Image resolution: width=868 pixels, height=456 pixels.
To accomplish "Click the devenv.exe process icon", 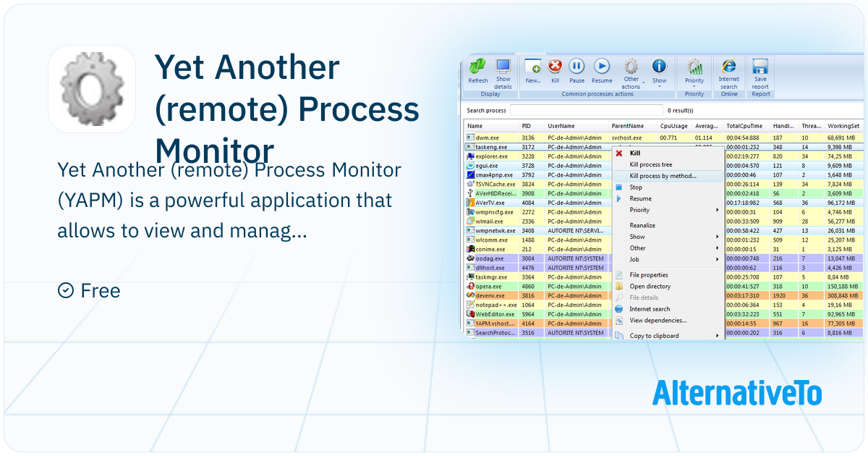I will [470, 296].
